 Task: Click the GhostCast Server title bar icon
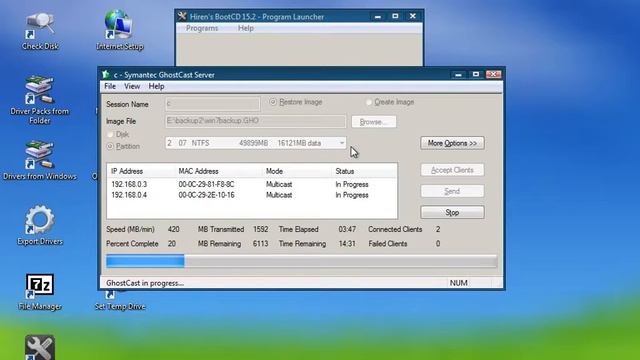click(106, 74)
